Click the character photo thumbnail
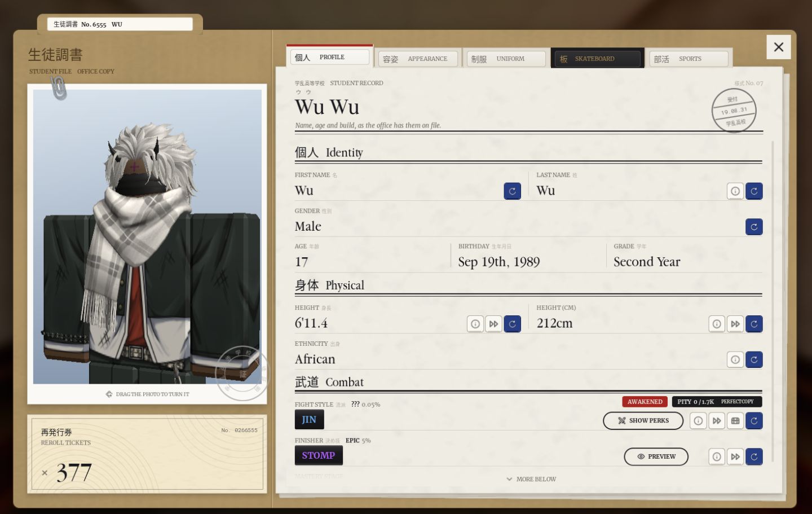812x514 pixels. pos(147,237)
